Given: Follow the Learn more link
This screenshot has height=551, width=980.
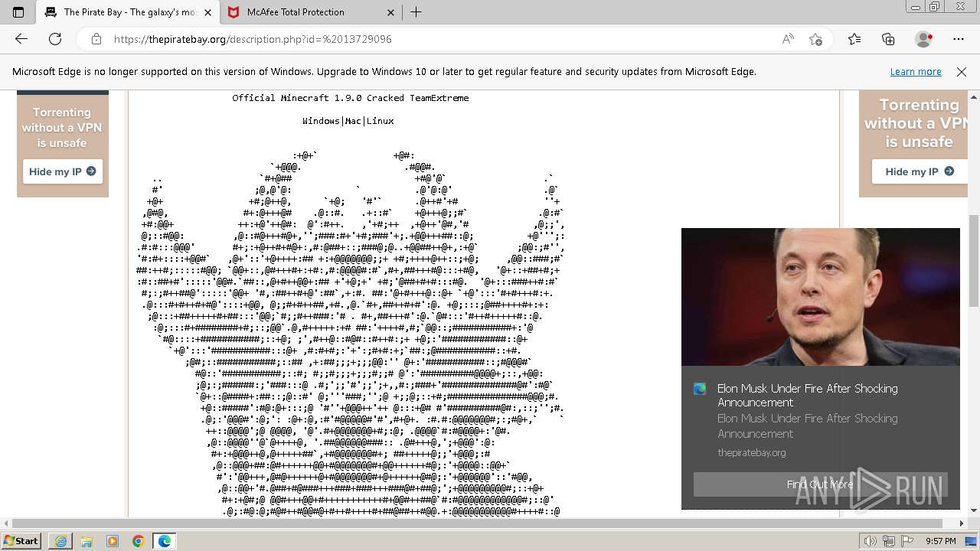Looking at the screenshot, I should [916, 72].
